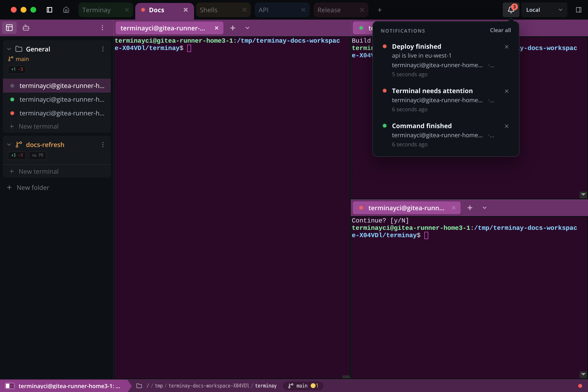Select the workspace layout icon in sidebar

[x=9, y=28]
